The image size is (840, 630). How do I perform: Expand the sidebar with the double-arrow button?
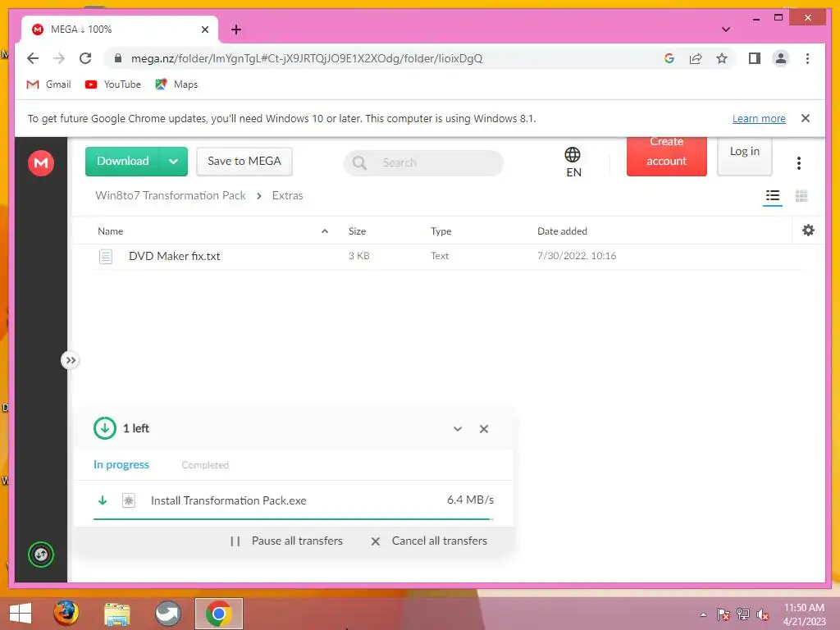tap(71, 360)
